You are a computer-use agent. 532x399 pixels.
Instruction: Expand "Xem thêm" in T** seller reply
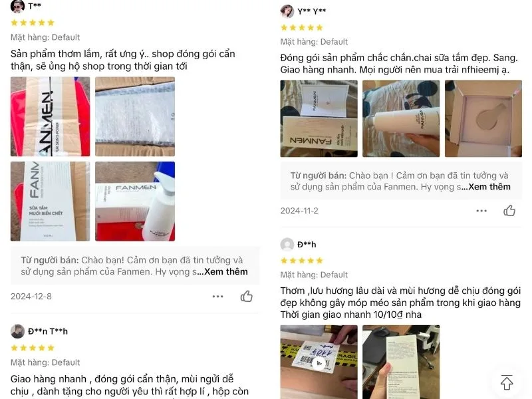[x=226, y=272]
